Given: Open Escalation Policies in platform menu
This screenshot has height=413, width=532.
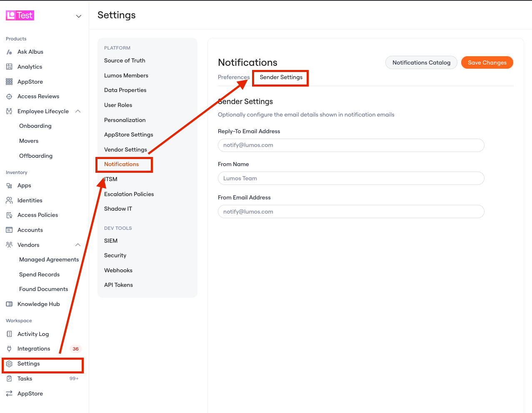Looking at the screenshot, I should (129, 194).
